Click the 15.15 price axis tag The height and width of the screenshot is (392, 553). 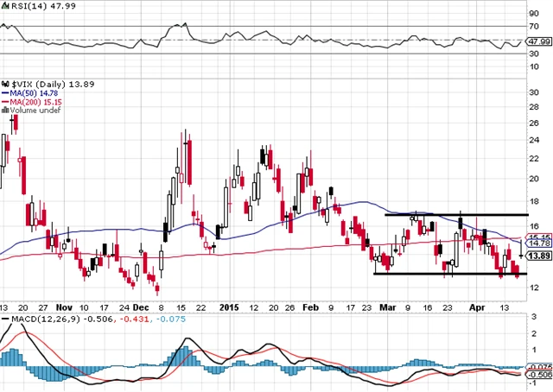[x=539, y=237]
